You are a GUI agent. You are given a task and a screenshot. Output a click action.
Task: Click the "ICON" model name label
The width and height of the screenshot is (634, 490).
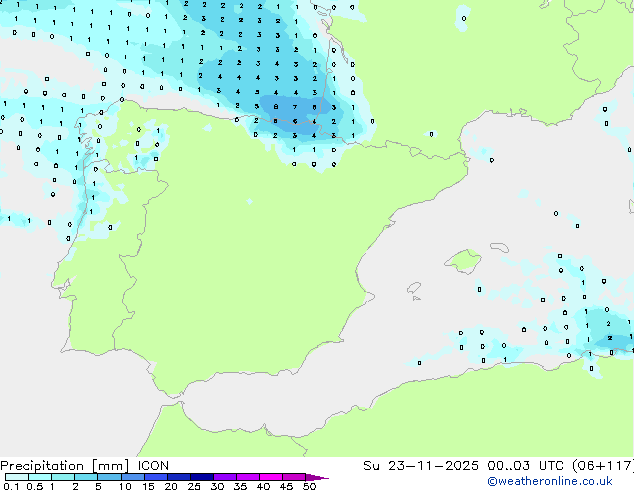[x=153, y=466]
